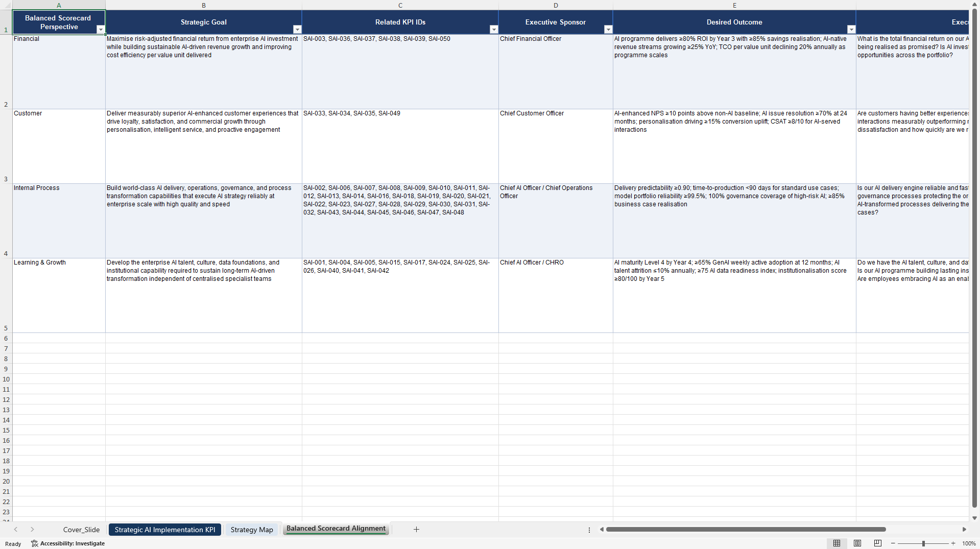Image resolution: width=980 pixels, height=549 pixels.
Task: Select column D header
Action: (x=556, y=5)
